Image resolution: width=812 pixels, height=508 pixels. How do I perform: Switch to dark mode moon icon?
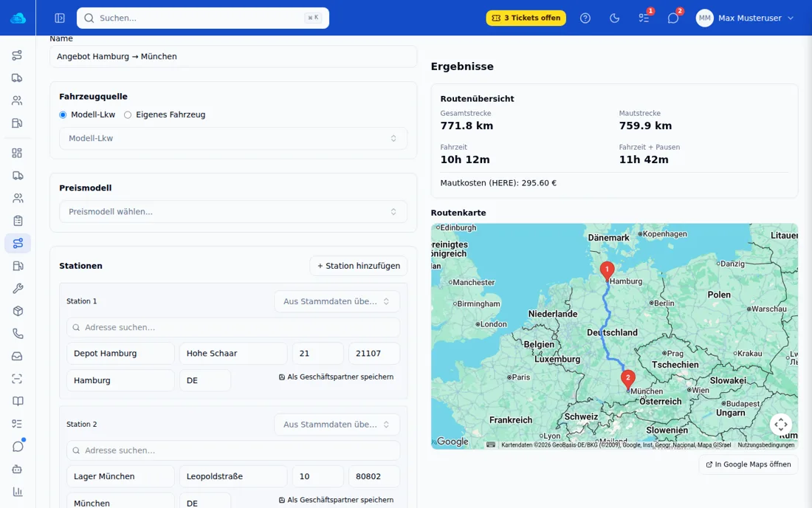tap(614, 18)
